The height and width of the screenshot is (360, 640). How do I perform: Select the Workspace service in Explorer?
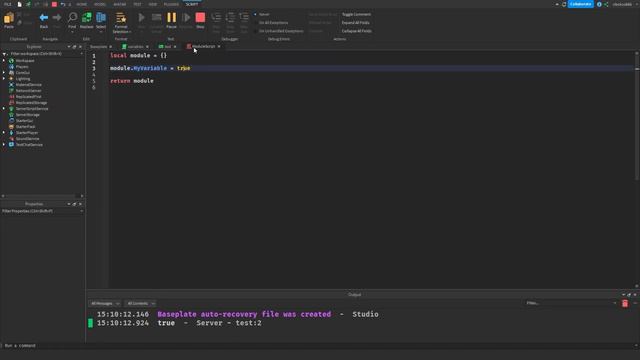coord(25,60)
